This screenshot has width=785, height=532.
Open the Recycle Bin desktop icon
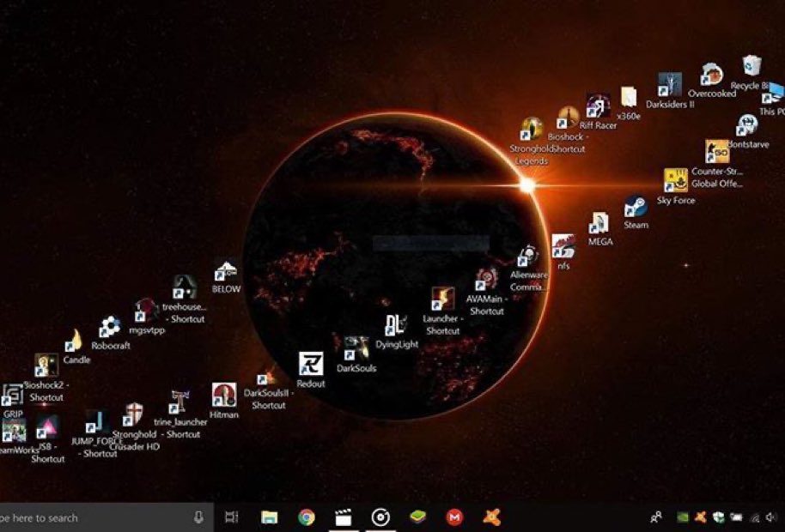[x=752, y=66]
